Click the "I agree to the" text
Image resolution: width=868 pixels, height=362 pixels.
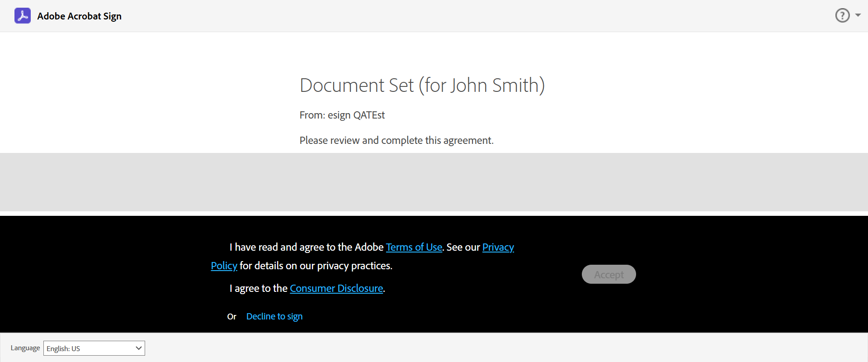[258, 288]
